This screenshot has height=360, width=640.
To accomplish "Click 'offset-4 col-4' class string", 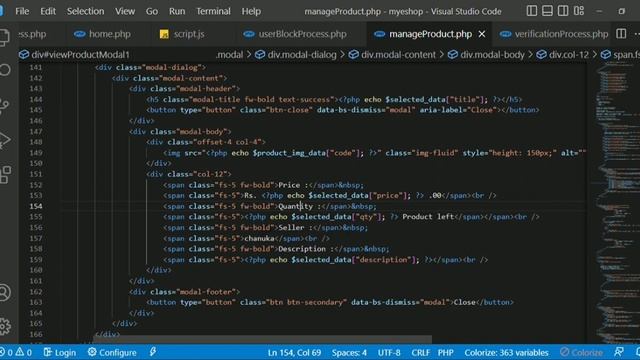I will [228, 142].
